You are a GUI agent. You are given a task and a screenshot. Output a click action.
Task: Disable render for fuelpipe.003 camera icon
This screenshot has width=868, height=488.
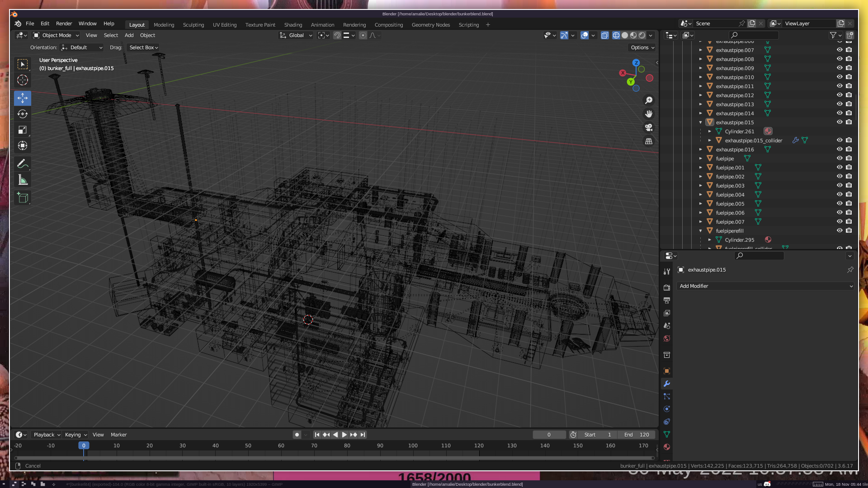pyautogui.click(x=849, y=185)
